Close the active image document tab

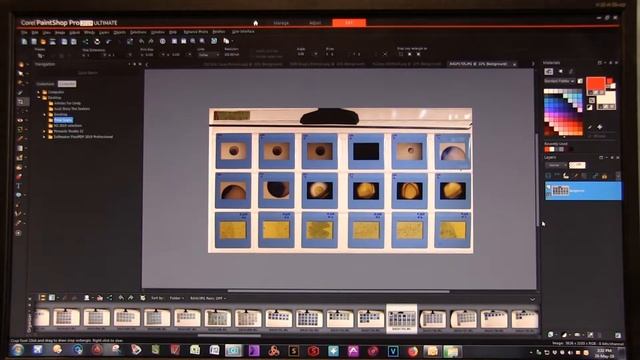tap(514, 64)
